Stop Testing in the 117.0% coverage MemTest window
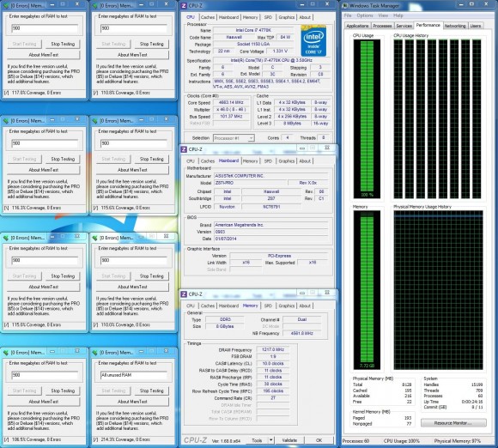 point(63,44)
